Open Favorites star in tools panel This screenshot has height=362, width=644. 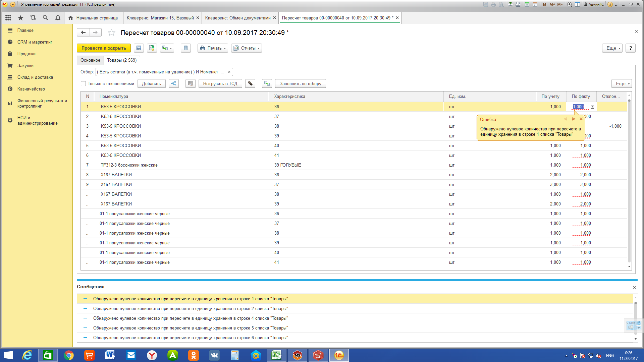click(20, 18)
